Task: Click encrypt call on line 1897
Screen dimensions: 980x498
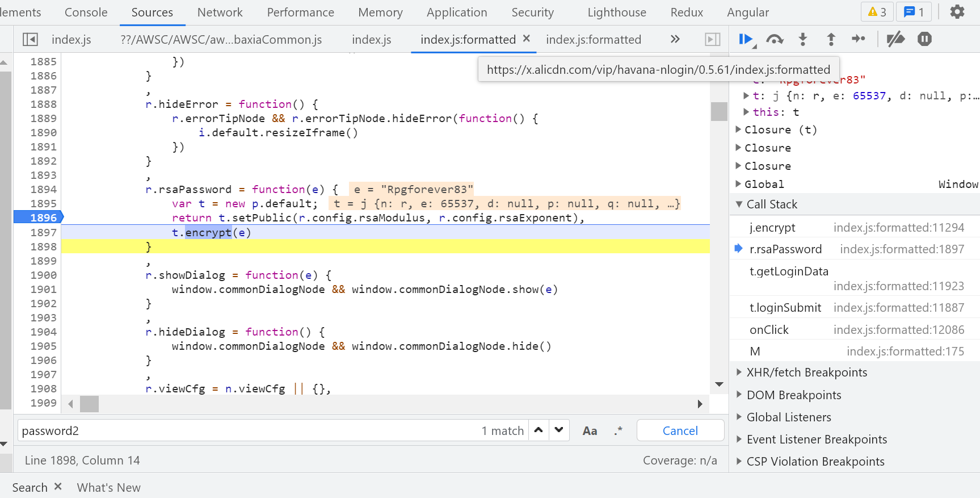Action: [x=208, y=232]
